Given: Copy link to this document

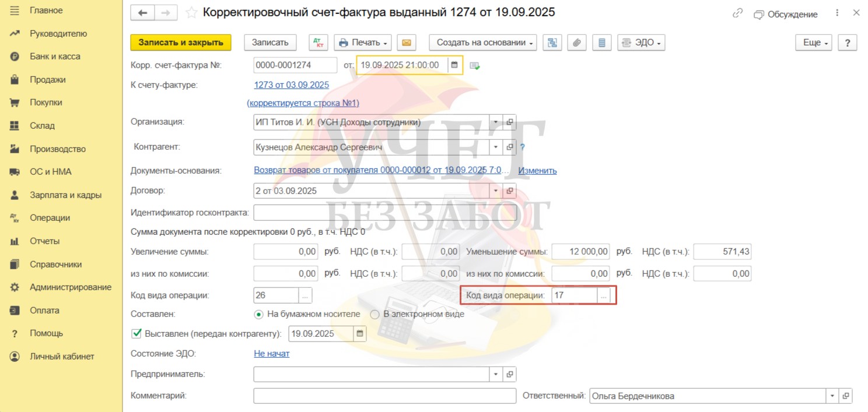Looking at the screenshot, I should click(738, 13).
